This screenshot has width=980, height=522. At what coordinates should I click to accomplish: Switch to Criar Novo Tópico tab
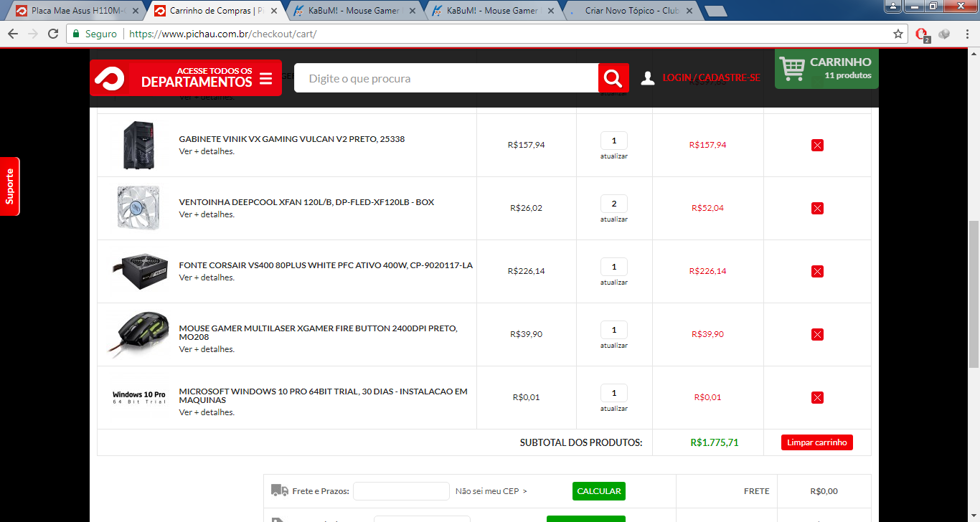tap(631, 11)
